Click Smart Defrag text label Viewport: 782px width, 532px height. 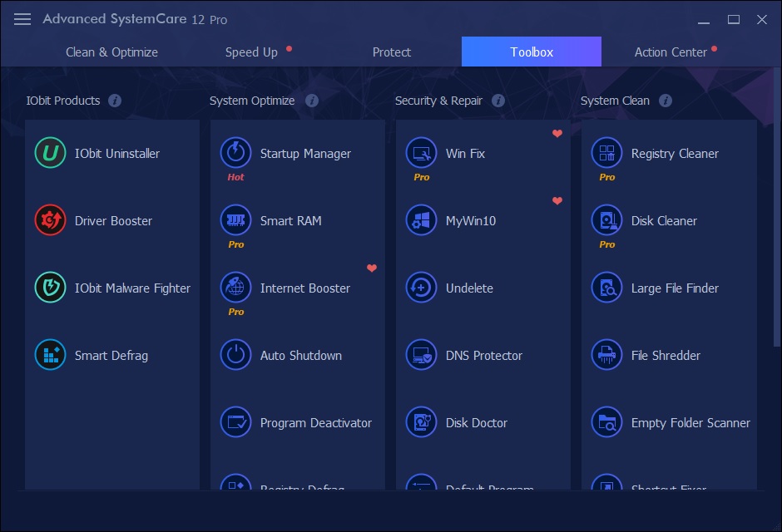111,356
